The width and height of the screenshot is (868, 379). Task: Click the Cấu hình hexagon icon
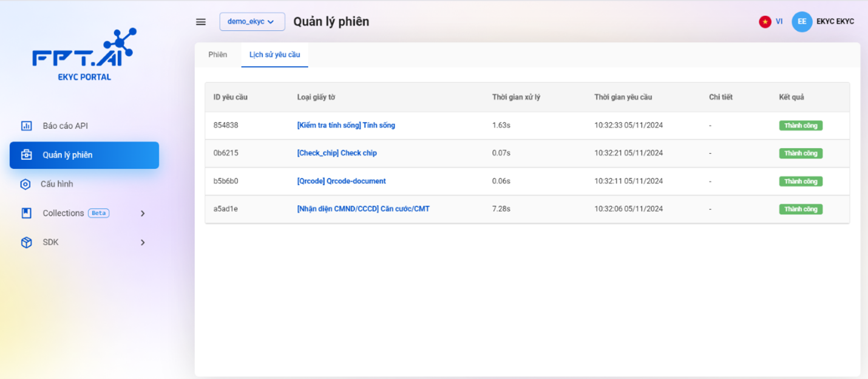[x=25, y=184]
